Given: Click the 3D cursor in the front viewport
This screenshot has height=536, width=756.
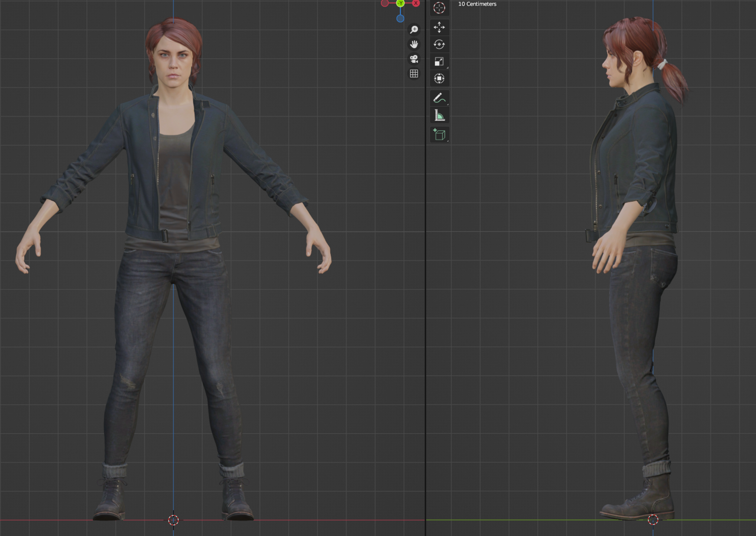Looking at the screenshot, I should coord(173,520).
